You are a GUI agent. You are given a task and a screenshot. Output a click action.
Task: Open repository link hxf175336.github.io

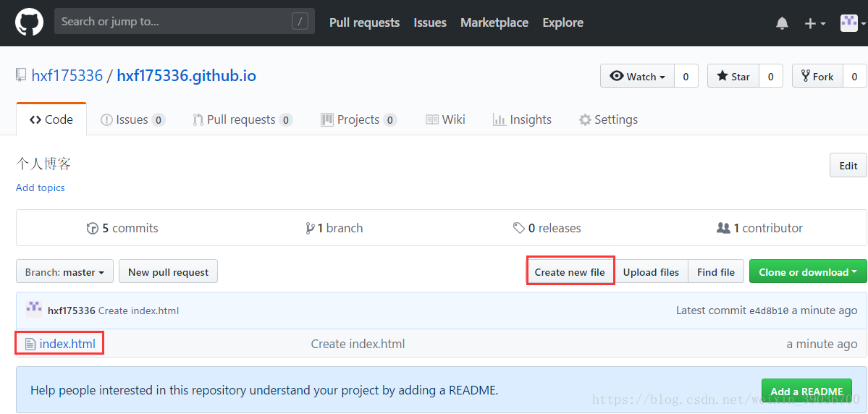point(187,75)
